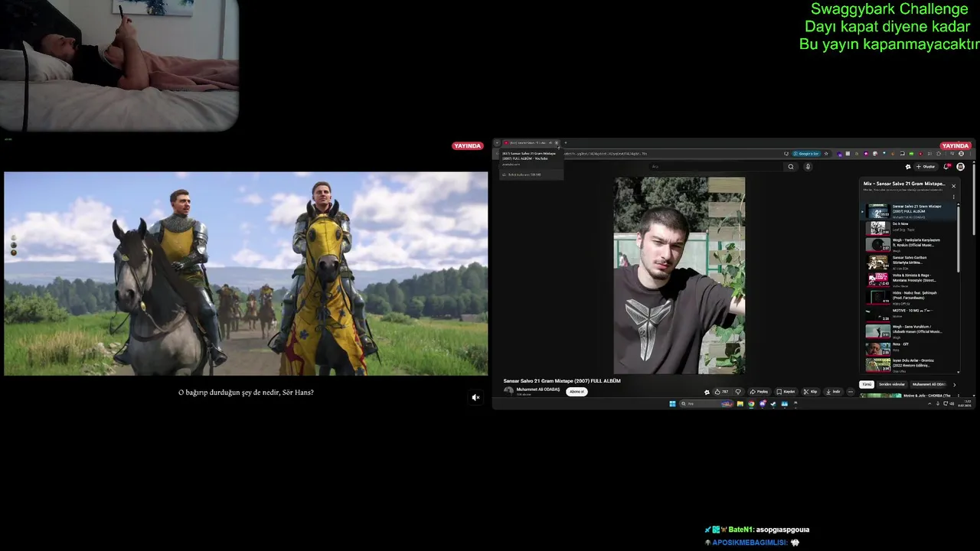Click the YouTube search magnifier button

(x=791, y=167)
